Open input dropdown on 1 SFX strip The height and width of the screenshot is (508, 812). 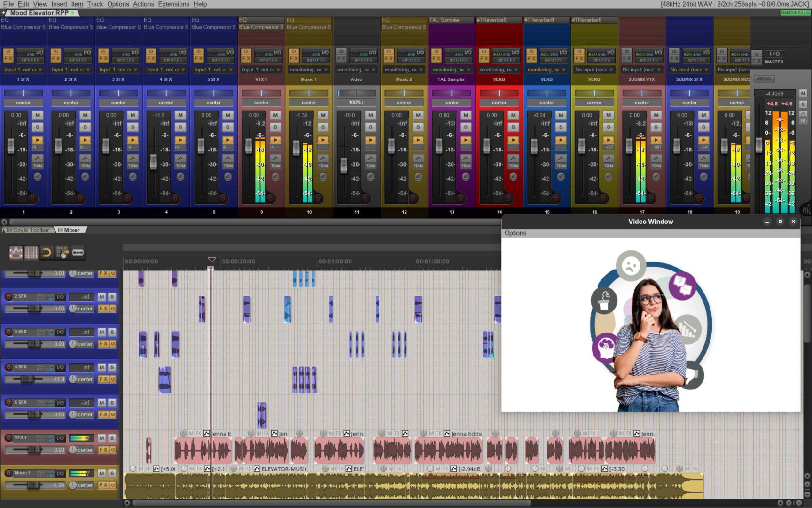23,70
